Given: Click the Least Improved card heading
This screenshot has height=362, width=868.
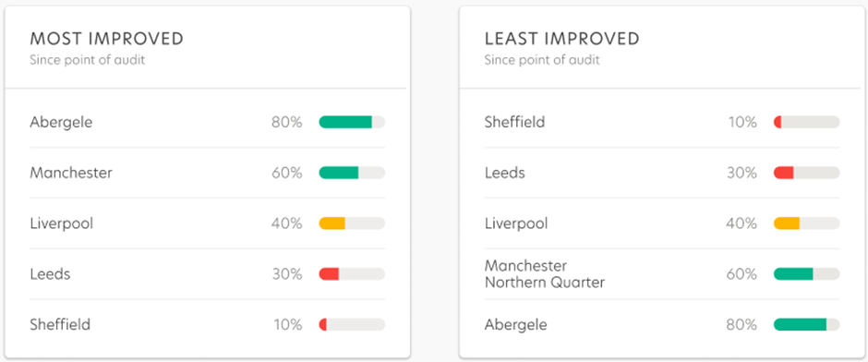Looking at the screenshot, I should (x=561, y=39).
